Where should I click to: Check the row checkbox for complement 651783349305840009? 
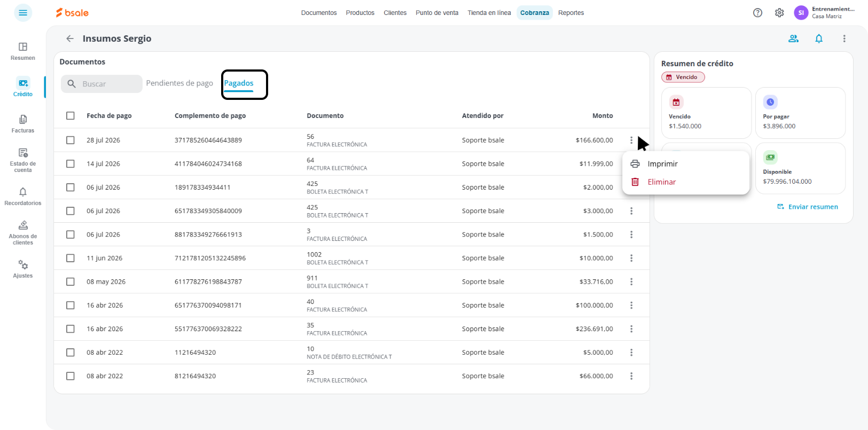[x=71, y=211]
